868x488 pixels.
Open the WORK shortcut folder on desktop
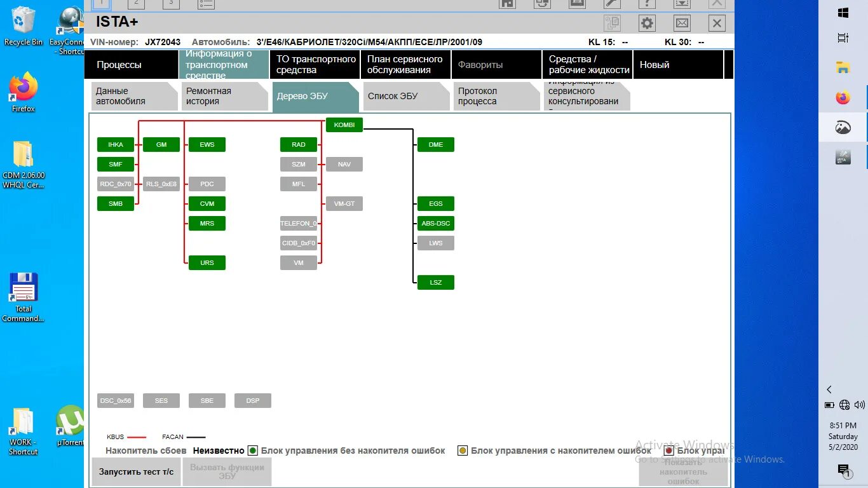tap(24, 431)
